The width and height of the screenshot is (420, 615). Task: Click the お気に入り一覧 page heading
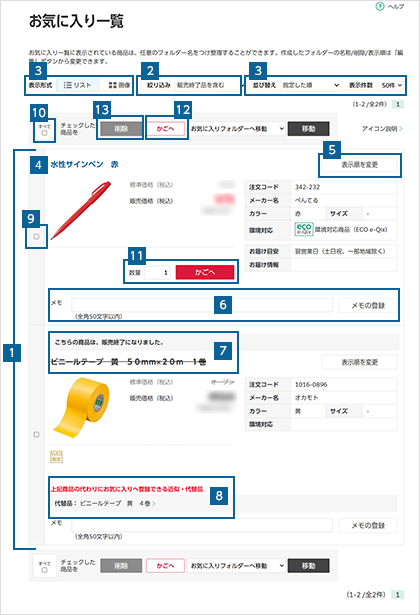[x=76, y=21]
